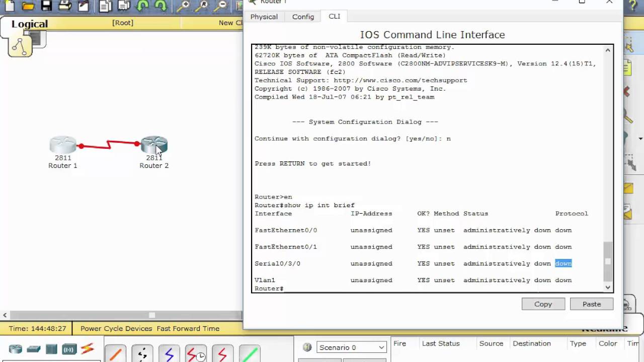Save the network with the floppy disk icon
The width and height of the screenshot is (644, 362).
[46, 6]
